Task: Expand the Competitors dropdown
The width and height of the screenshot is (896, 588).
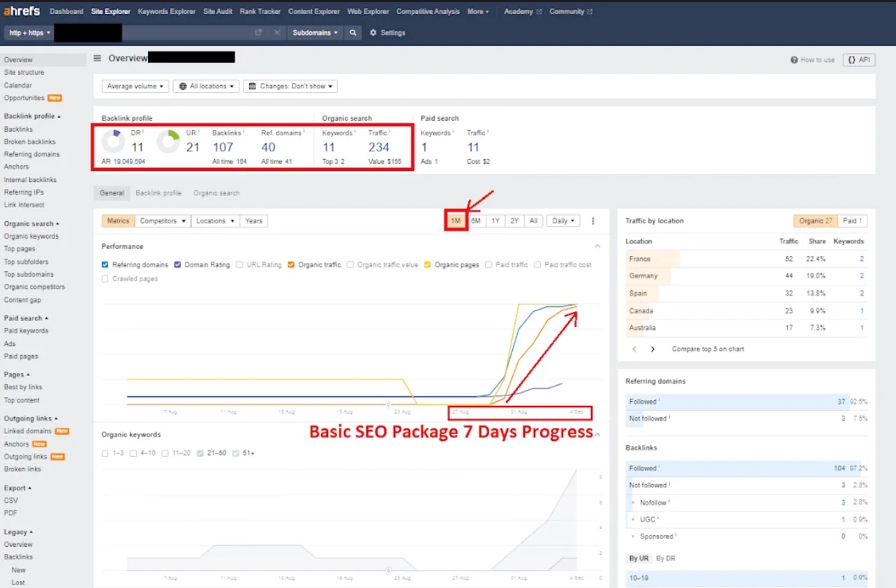Action: pos(162,220)
